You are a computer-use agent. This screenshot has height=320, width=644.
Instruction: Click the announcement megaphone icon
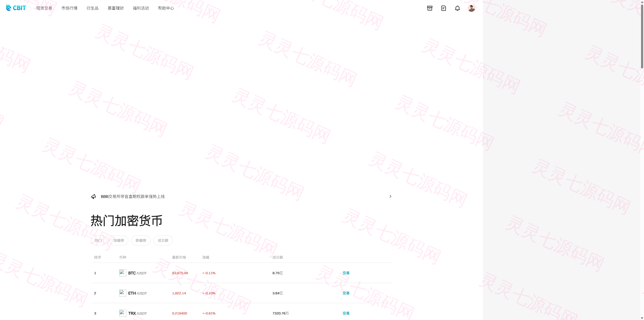coord(94,196)
